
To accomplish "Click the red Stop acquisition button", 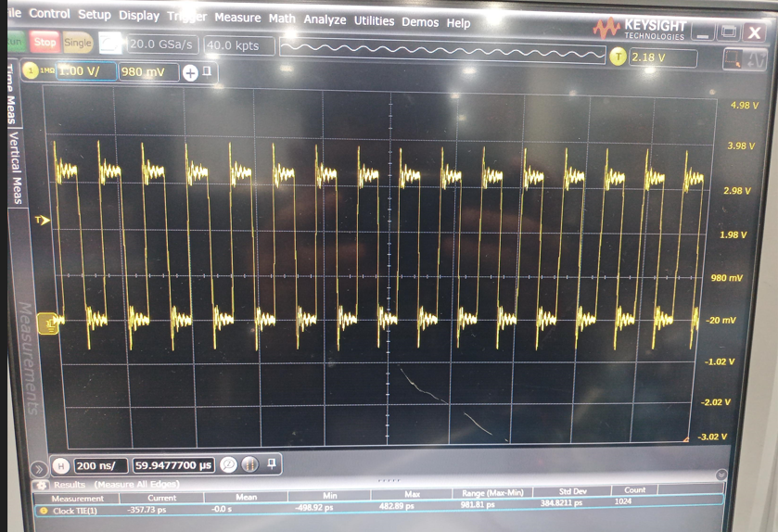I will [x=45, y=42].
